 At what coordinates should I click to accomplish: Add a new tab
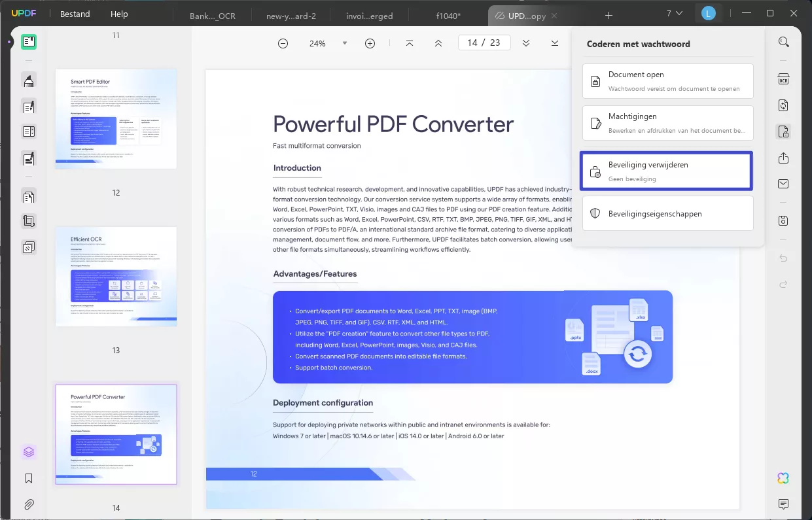pos(609,15)
